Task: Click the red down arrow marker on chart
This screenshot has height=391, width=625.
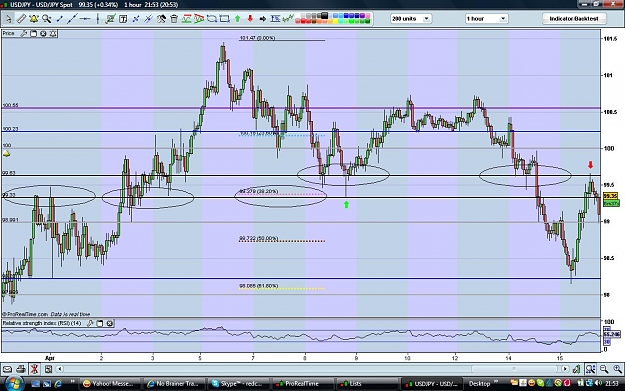Action: point(590,165)
